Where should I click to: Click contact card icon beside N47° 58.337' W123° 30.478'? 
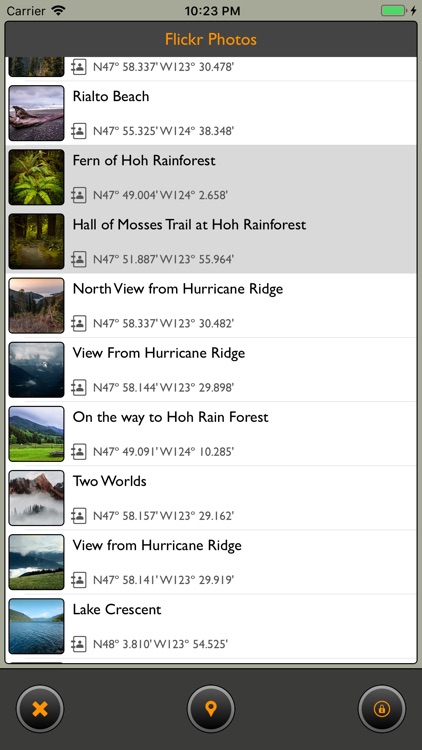pyautogui.click(x=78, y=66)
